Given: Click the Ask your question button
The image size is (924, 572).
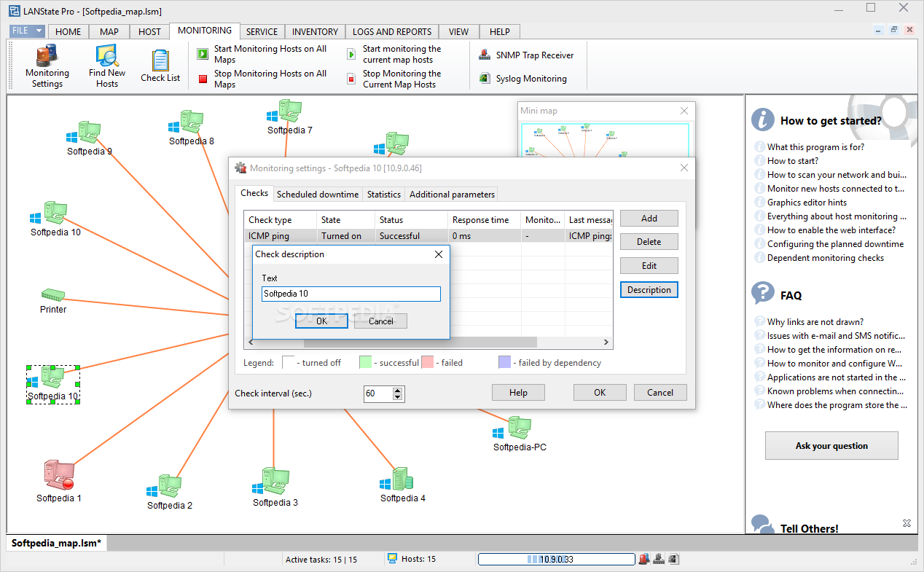Looking at the screenshot, I should point(831,445).
